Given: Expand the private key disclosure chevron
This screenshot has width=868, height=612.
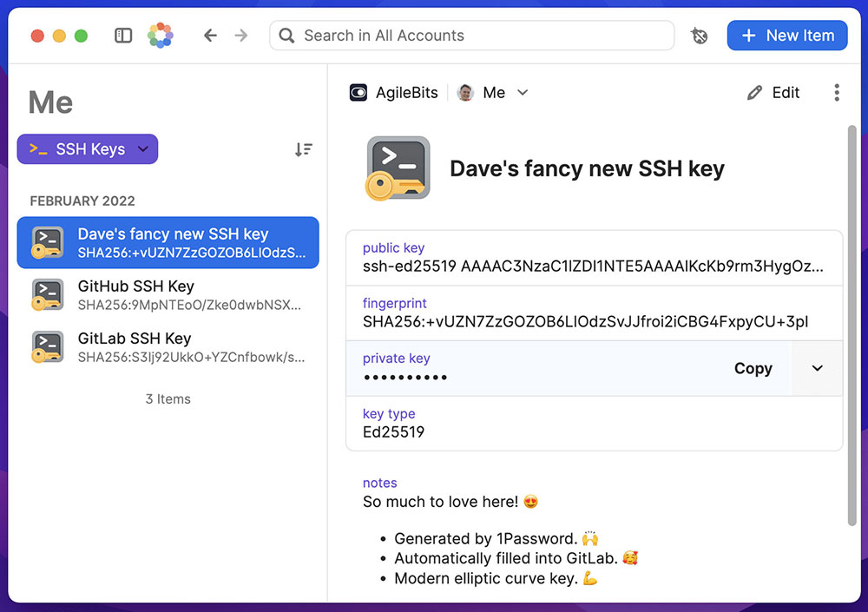Looking at the screenshot, I should (x=817, y=368).
